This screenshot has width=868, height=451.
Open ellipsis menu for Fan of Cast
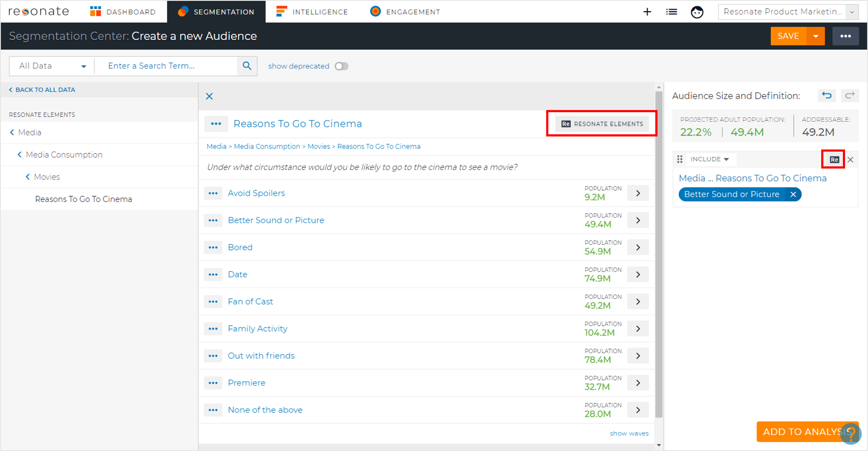click(x=213, y=302)
